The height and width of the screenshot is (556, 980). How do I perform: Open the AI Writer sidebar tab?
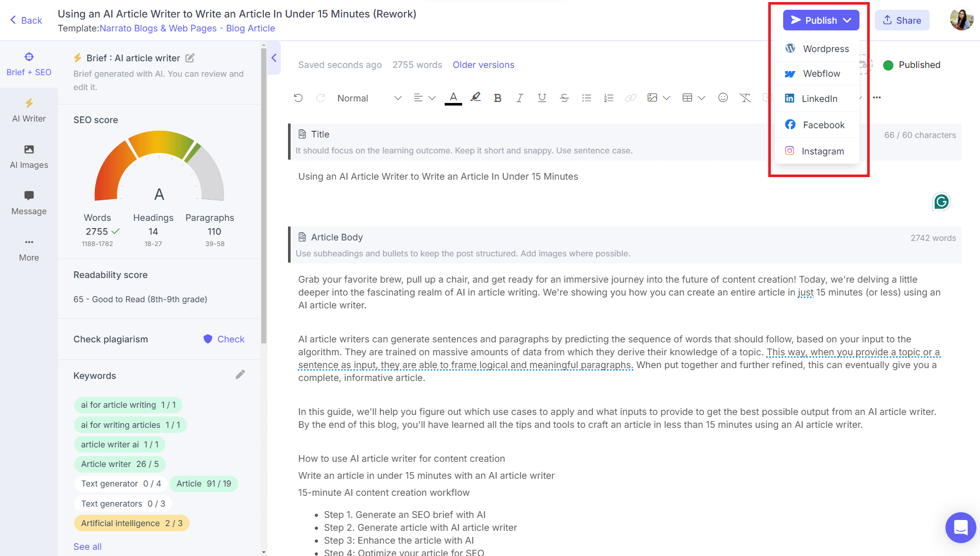point(29,111)
